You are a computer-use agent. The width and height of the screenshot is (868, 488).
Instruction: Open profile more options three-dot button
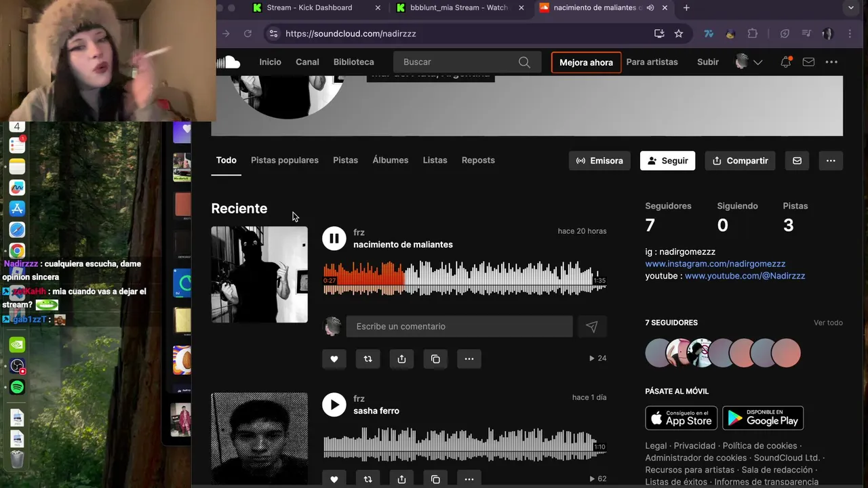[831, 161]
